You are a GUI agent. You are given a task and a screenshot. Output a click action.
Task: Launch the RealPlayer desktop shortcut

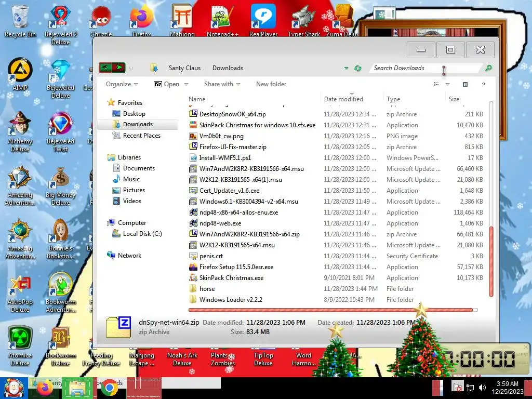[x=263, y=20]
